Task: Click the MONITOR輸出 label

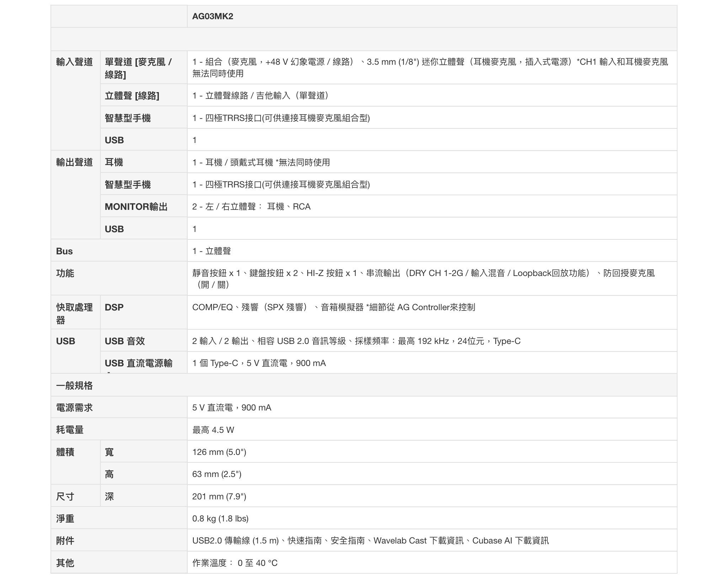Action: click(136, 207)
